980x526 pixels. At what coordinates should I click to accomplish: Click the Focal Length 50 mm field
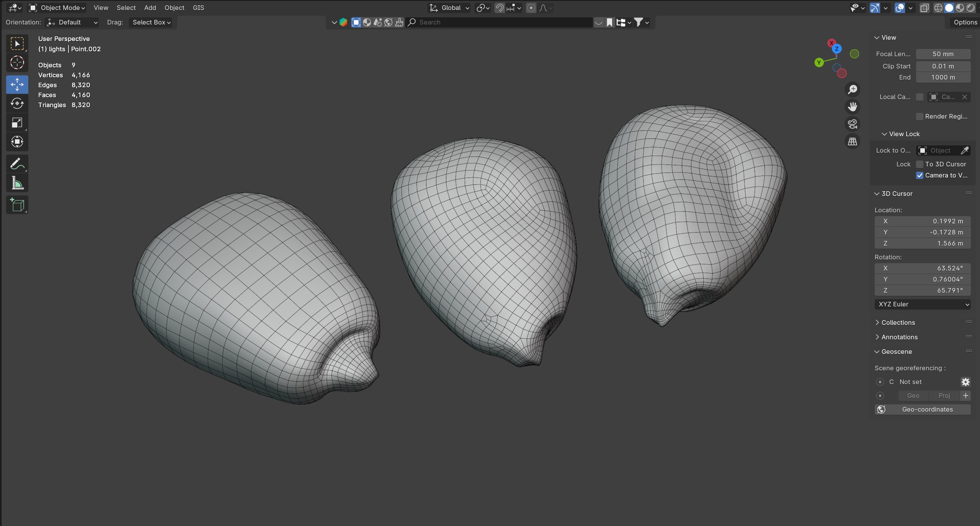[943, 54]
